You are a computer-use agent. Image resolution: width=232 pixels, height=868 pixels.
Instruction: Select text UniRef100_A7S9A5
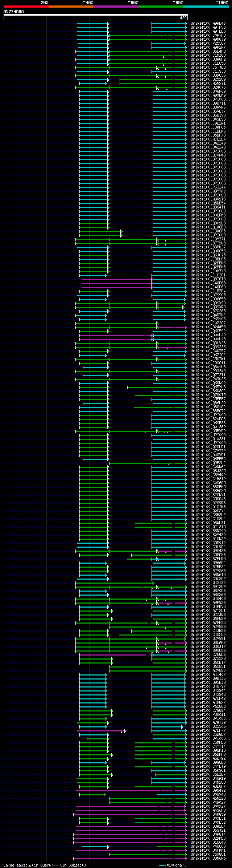point(208,295)
